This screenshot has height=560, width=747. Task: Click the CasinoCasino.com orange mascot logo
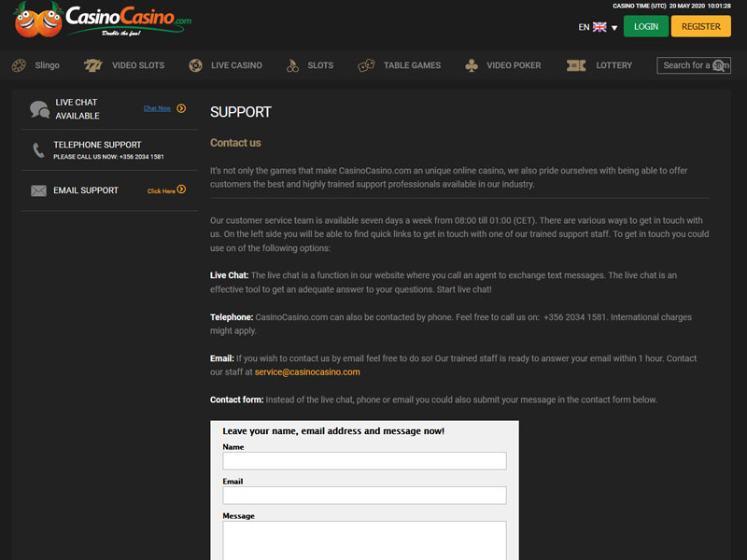[x=38, y=20]
